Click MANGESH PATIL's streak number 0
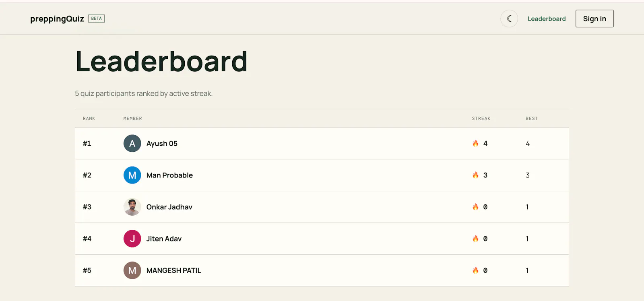Screen dimensions: 644x301 485,271
